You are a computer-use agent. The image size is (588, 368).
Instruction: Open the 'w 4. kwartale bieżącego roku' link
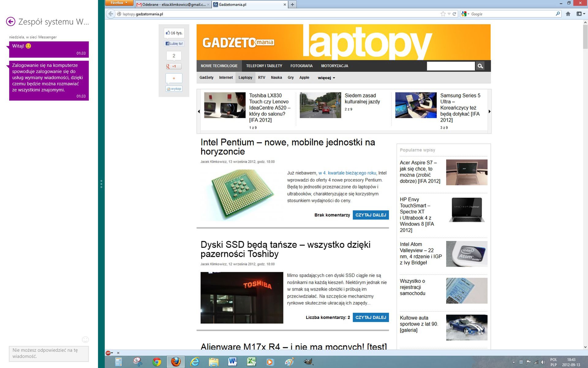[347, 173]
